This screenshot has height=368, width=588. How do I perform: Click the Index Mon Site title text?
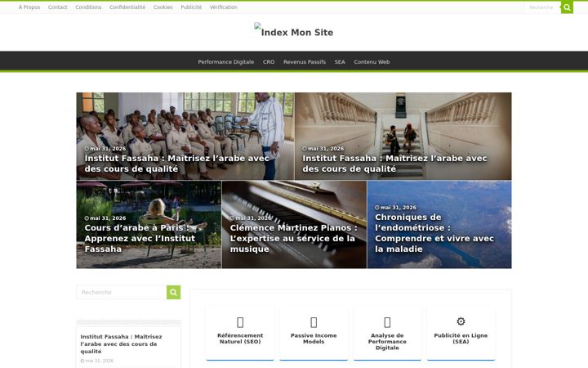[297, 33]
